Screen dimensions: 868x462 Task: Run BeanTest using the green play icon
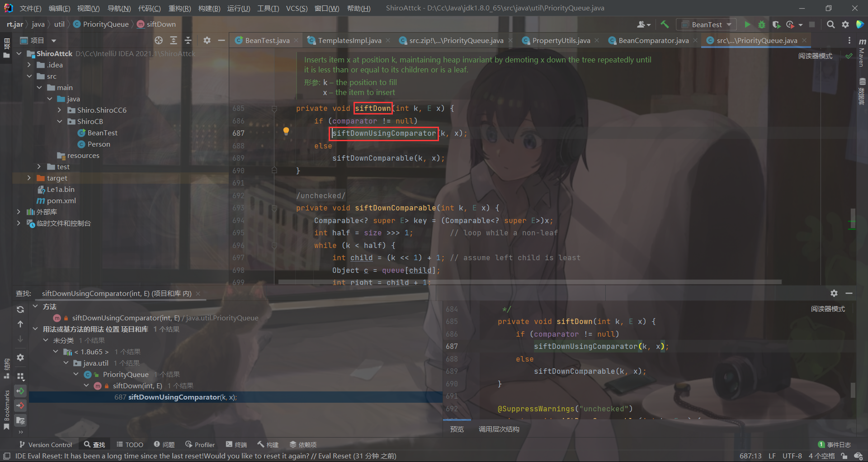pos(747,24)
